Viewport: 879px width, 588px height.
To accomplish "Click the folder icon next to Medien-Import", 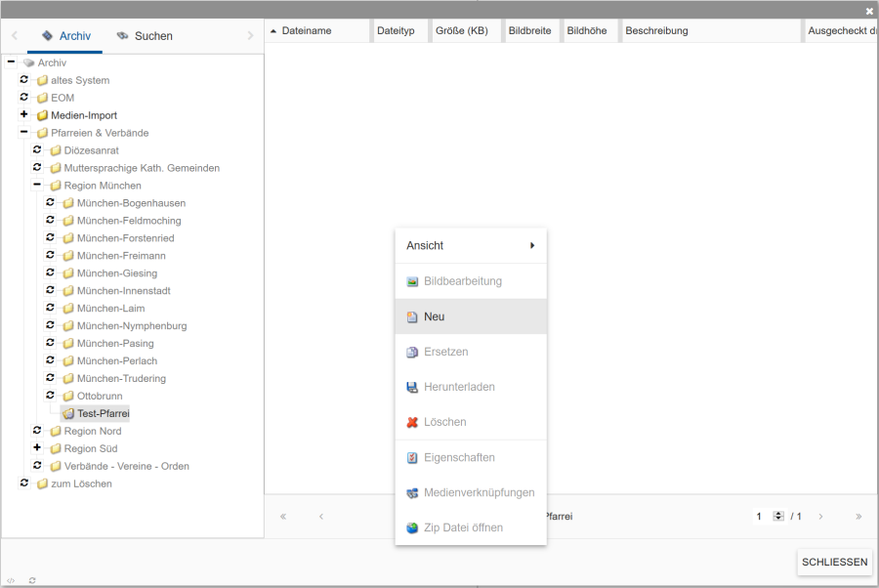I will pos(42,115).
